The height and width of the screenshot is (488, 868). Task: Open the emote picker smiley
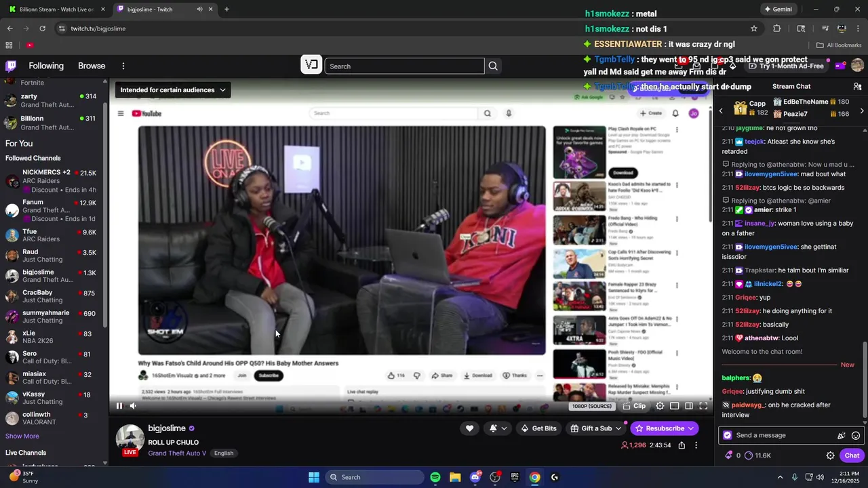[856, 436]
